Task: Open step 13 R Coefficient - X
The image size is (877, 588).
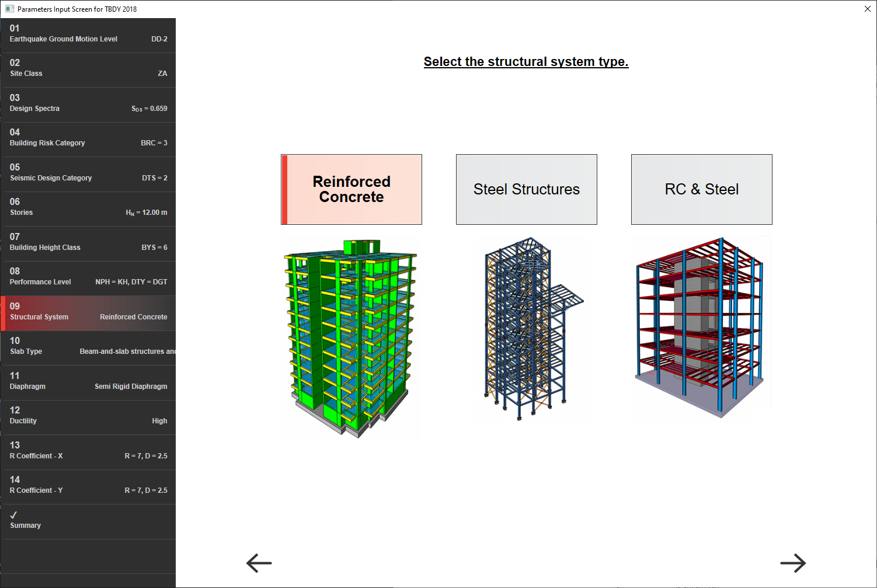Action: (x=88, y=451)
